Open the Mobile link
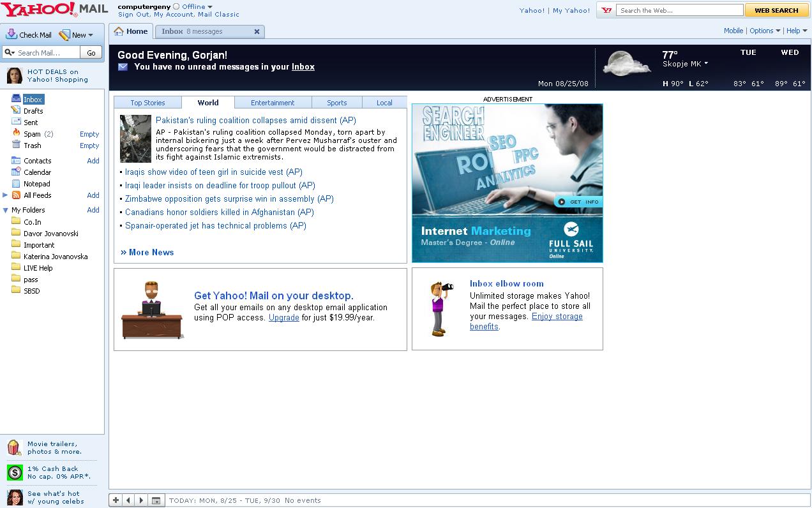This screenshot has width=812, height=508. (x=733, y=31)
